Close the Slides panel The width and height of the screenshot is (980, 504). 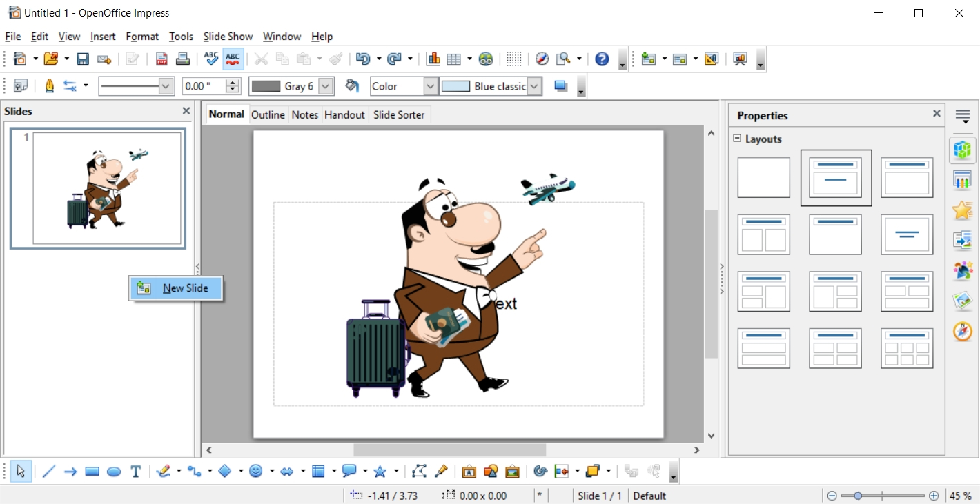coord(186,111)
